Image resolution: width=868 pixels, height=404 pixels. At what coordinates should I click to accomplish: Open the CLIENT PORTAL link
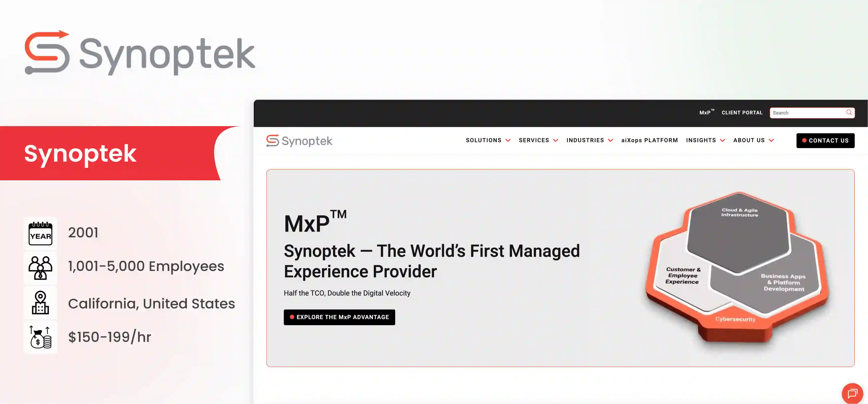(x=742, y=112)
